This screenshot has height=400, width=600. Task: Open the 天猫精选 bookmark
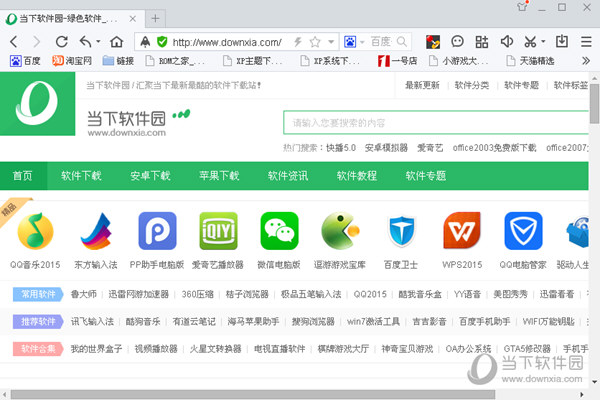tap(530, 60)
